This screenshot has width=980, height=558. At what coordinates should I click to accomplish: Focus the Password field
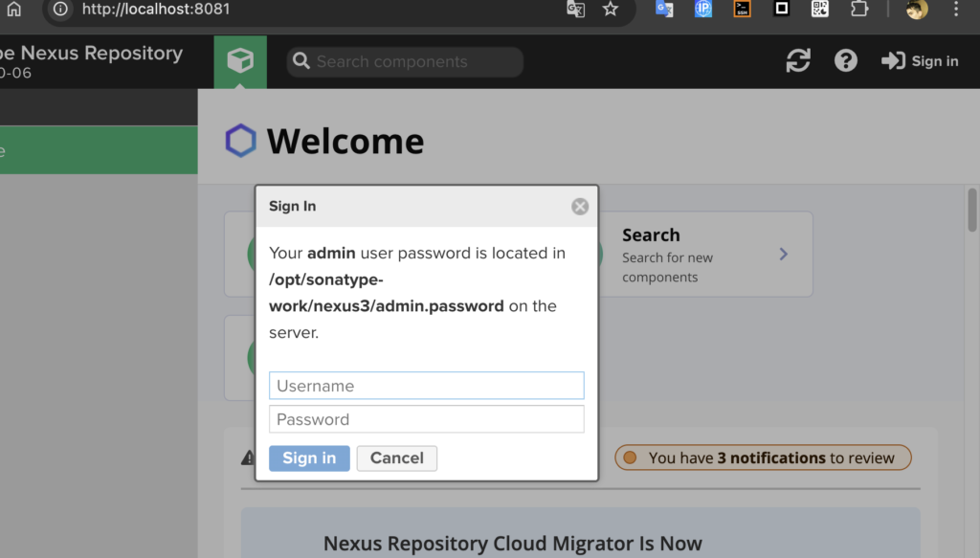[x=426, y=419]
